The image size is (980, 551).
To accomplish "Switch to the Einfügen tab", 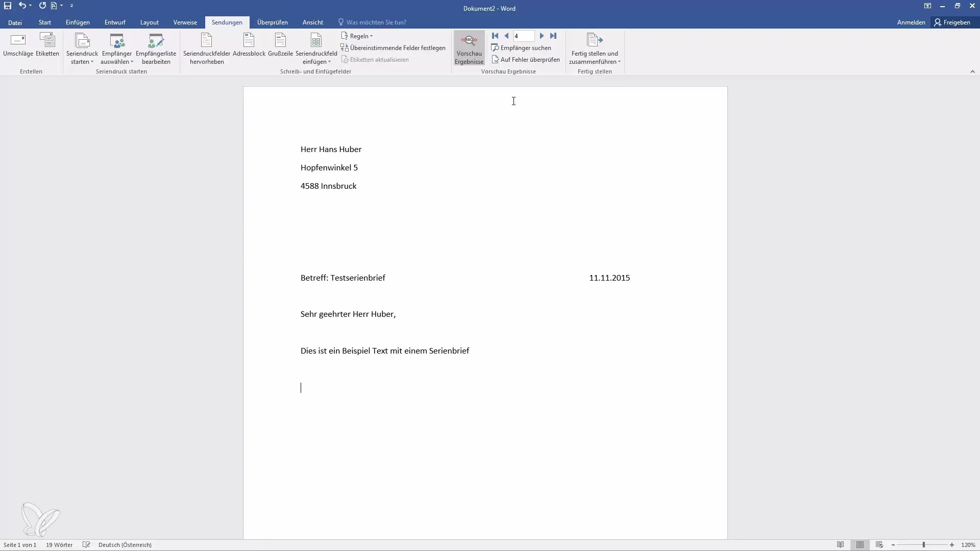I will pos(78,22).
